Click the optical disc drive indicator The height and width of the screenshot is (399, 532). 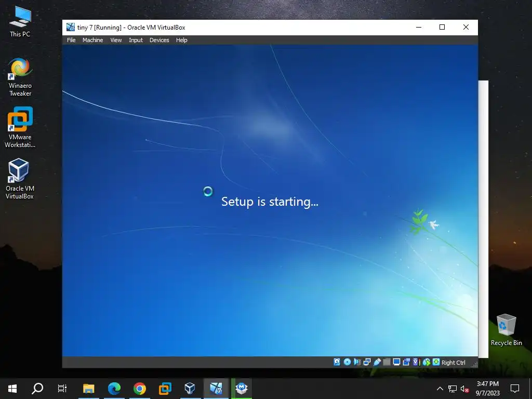click(x=347, y=362)
